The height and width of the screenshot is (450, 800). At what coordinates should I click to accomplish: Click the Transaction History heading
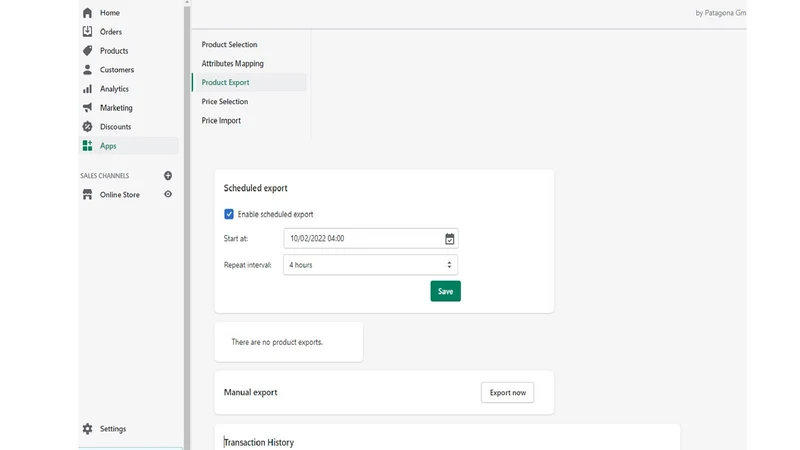point(259,442)
